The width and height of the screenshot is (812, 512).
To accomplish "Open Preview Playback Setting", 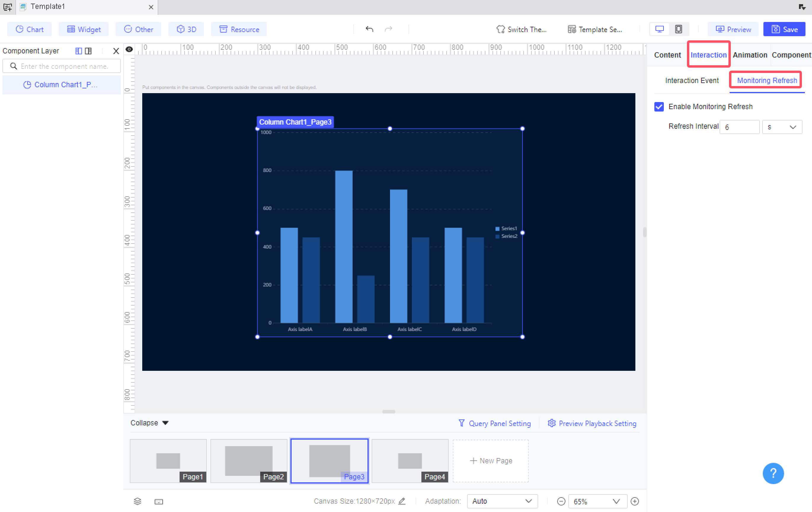I will 592,423.
